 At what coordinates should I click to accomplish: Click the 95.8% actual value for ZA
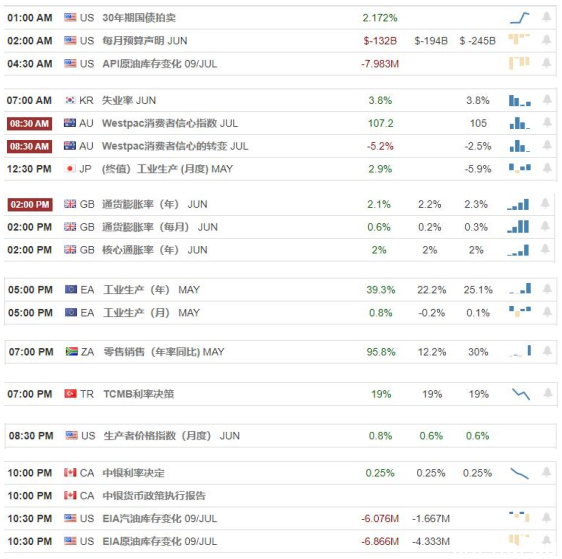click(381, 352)
